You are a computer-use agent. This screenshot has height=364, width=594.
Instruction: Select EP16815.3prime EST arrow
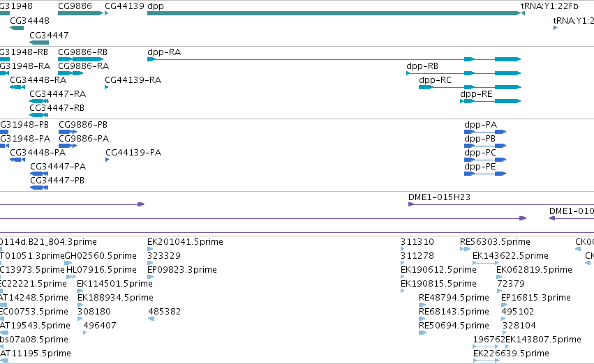(x=504, y=305)
